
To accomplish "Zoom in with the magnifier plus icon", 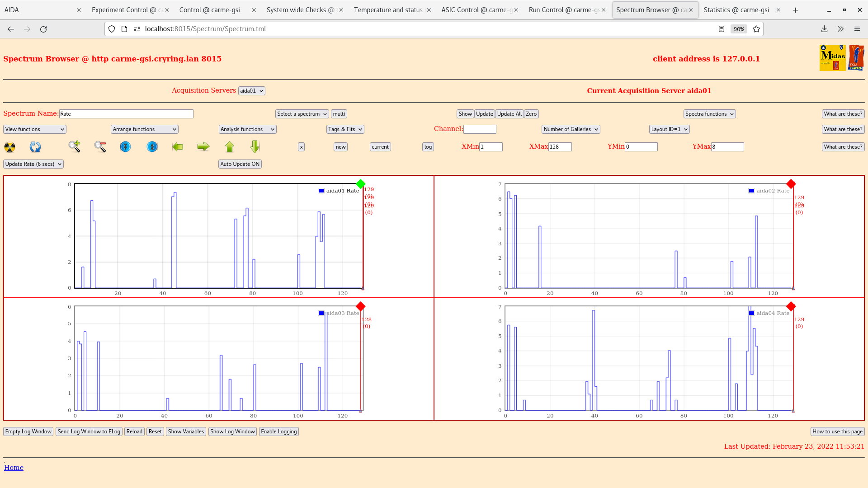I will click(75, 146).
